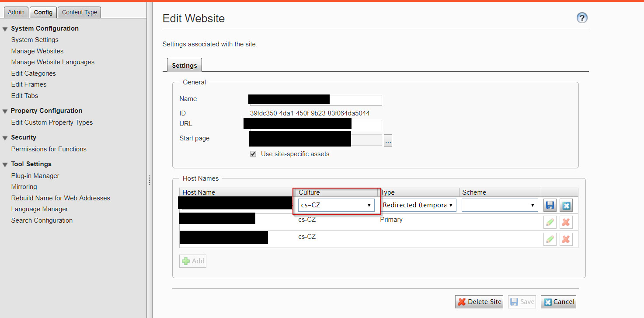Open the Culture dropdown
644x318 pixels.
click(x=336, y=205)
